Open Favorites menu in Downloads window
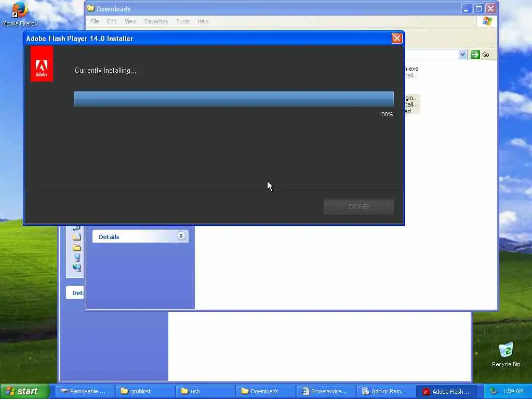 coord(156,21)
